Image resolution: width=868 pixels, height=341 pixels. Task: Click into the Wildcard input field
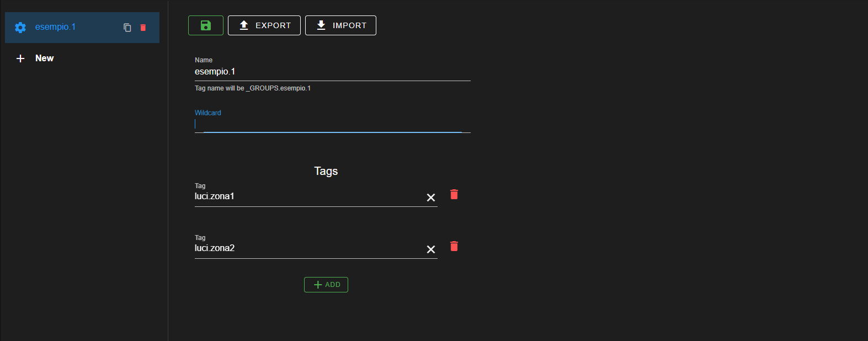[331, 124]
